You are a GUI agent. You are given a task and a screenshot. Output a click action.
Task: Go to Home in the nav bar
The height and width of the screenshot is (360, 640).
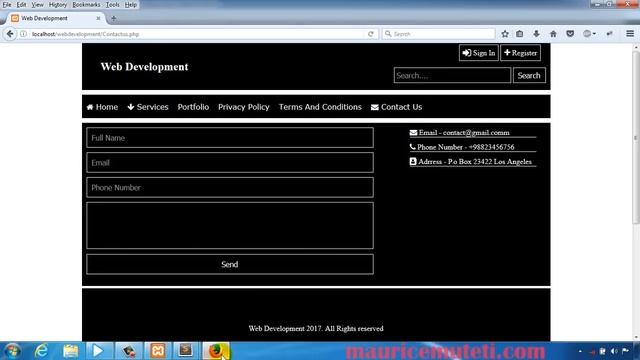coord(102,107)
